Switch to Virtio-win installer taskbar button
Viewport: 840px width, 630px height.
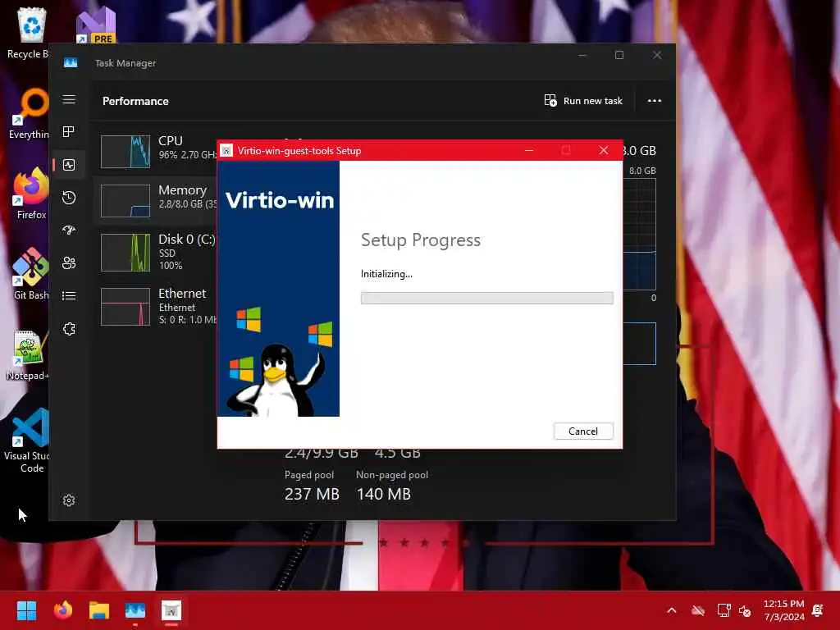click(x=171, y=610)
